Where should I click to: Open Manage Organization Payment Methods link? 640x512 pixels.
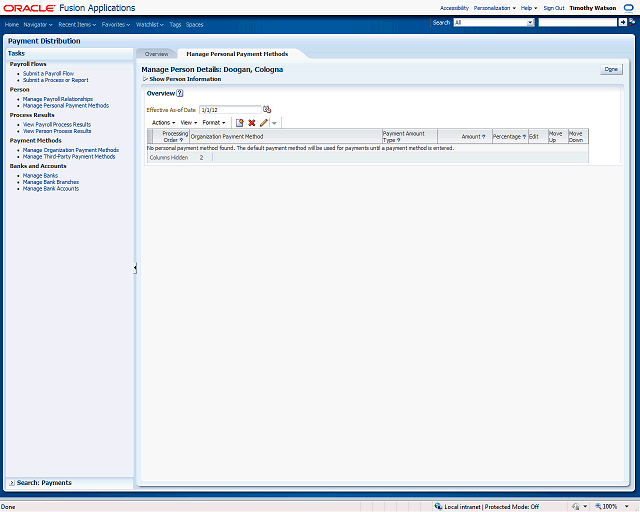(x=70, y=150)
